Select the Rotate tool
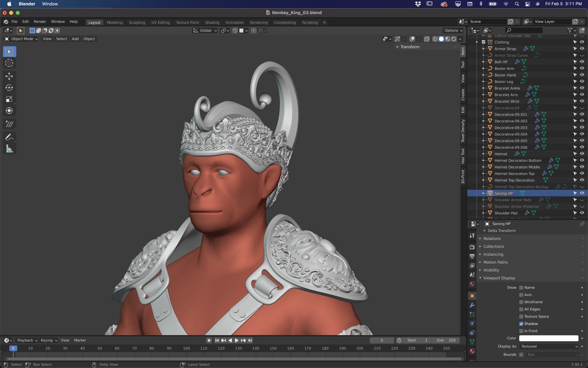Viewport: 588px width, 368px height. 9,87
